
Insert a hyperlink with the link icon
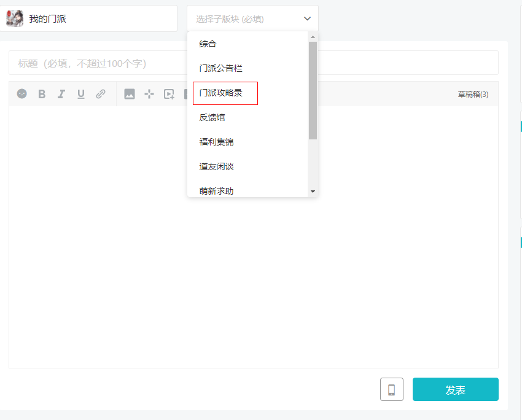pos(101,94)
